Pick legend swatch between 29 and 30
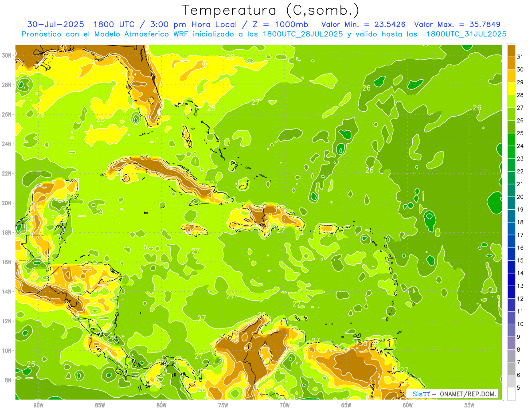The height and width of the screenshot is (411, 532). coord(511,75)
